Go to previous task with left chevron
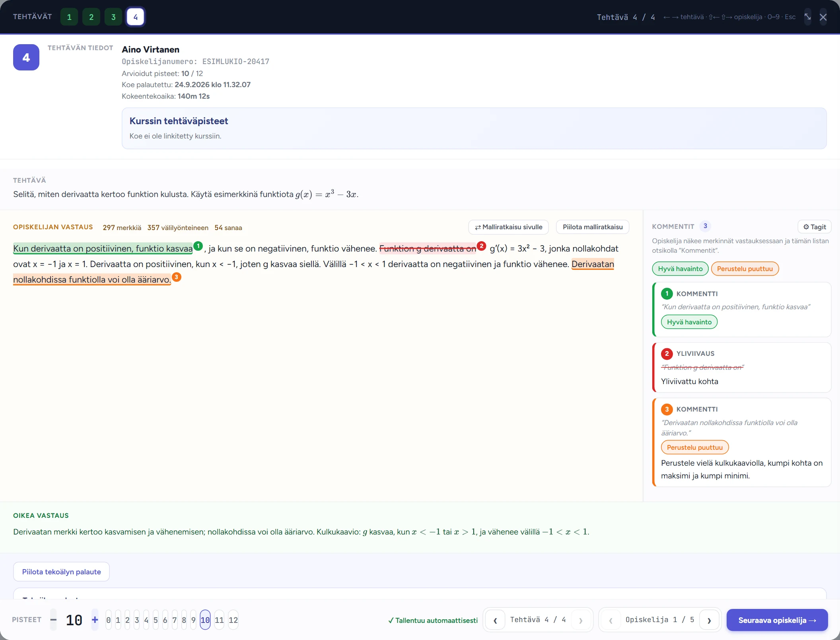Image resolution: width=840 pixels, height=640 pixels. coord(495,620)
